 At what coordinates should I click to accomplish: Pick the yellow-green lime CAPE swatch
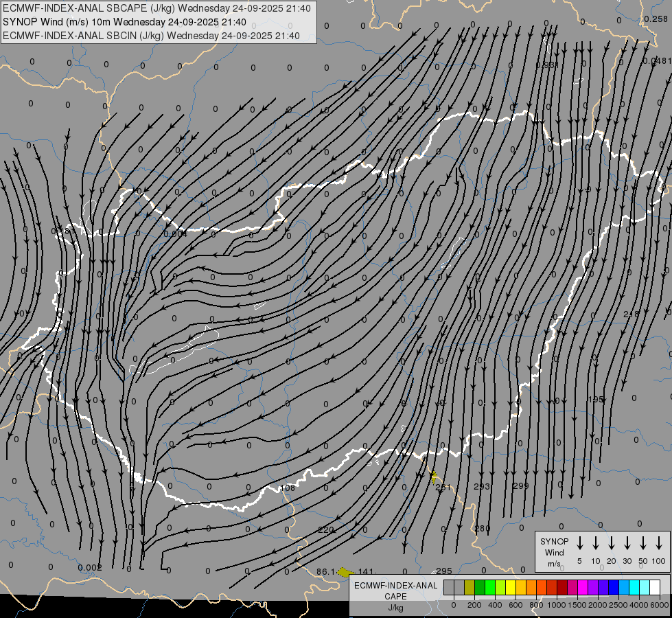click(x=500, y=587)
